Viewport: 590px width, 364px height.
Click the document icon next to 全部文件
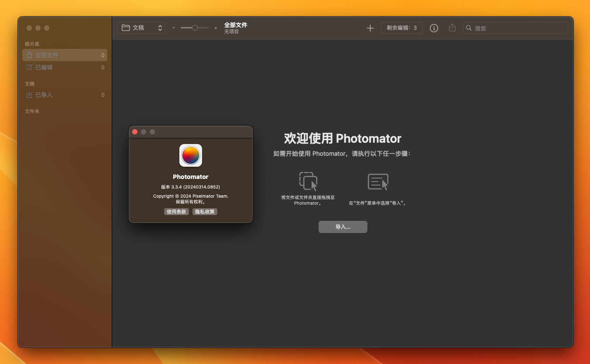click(x=29, y=55)
